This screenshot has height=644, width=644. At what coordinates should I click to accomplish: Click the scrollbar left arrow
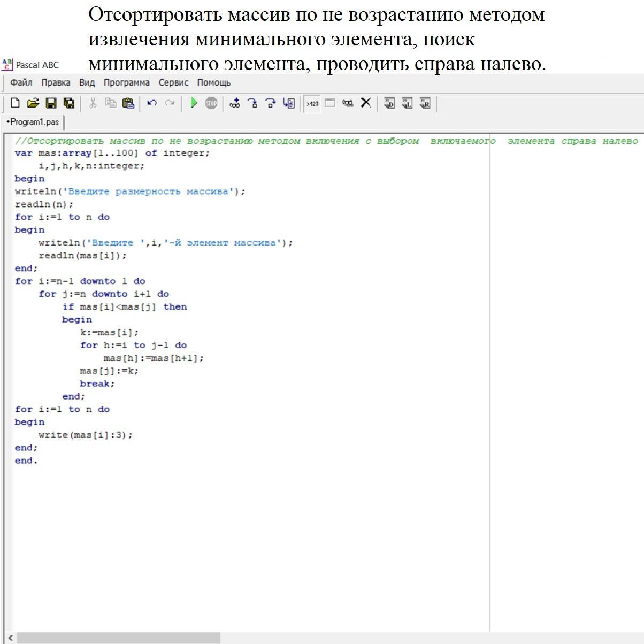click(x=10, y=638)
